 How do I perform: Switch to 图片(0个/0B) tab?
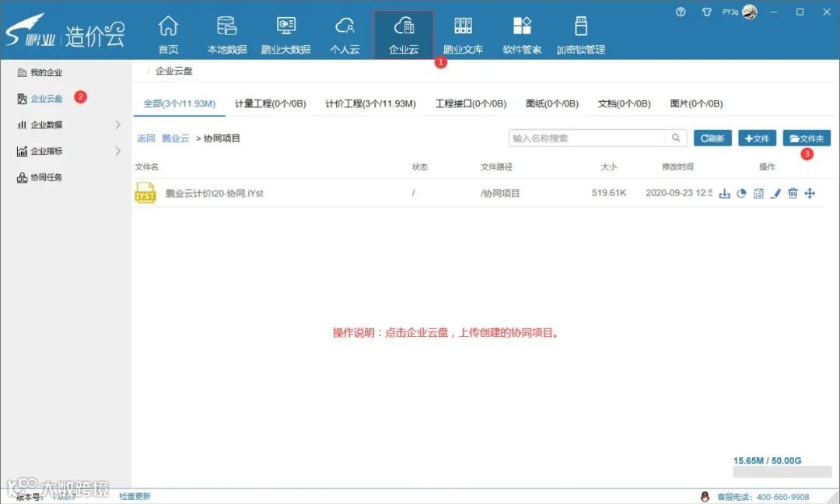696,103
